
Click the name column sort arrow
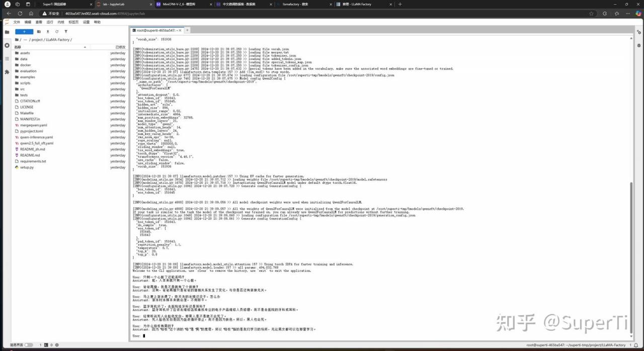84,47
